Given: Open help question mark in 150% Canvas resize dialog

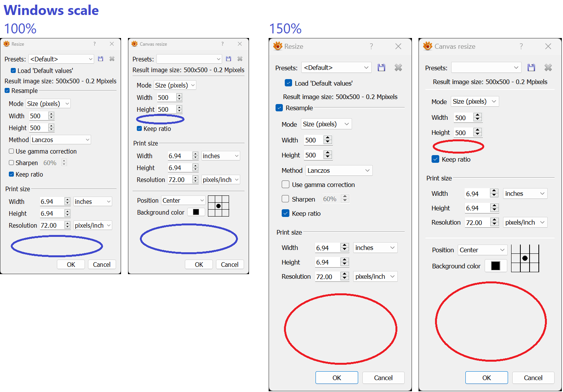Looking at the screenshot, I should pyautogui.click(x=521, y=46).
